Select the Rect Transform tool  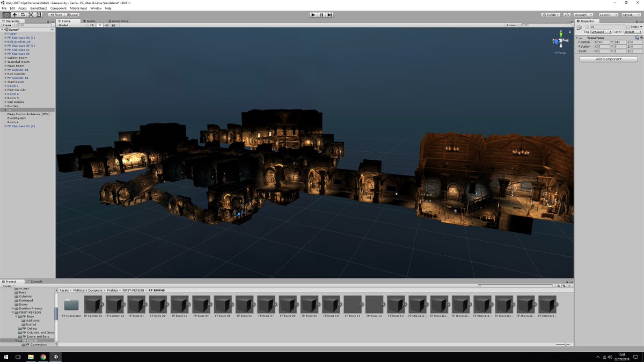[x=39, y=14]
